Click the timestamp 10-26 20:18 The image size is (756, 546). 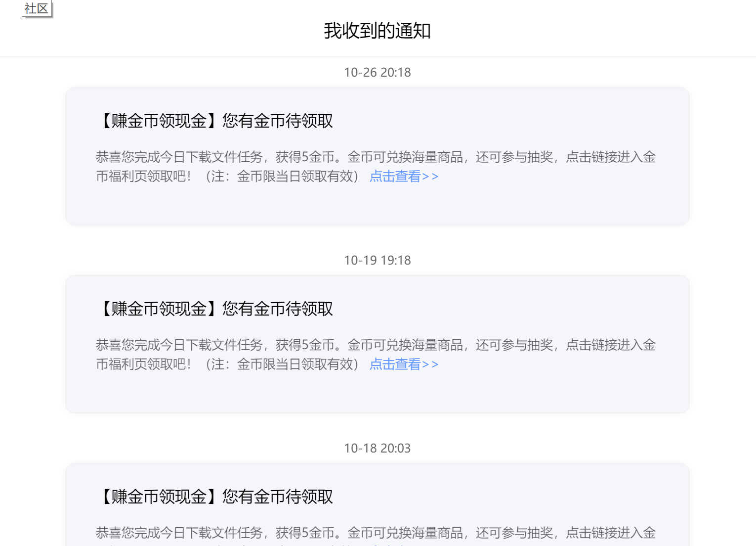[x=378, y=72]
